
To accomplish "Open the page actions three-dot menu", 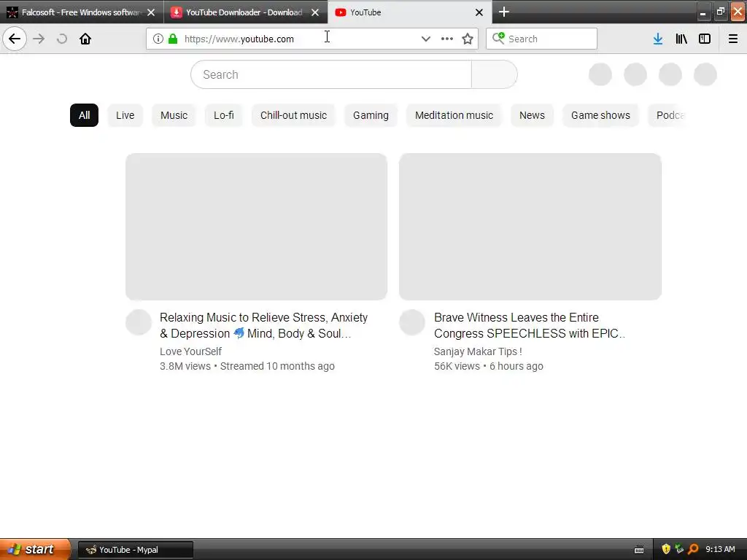I will coord(447,39).
